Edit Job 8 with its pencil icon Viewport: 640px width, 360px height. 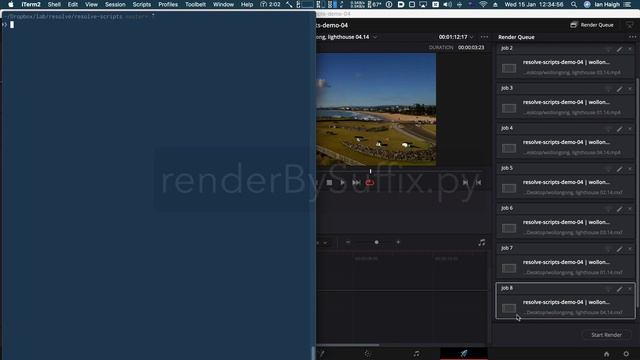620,289
